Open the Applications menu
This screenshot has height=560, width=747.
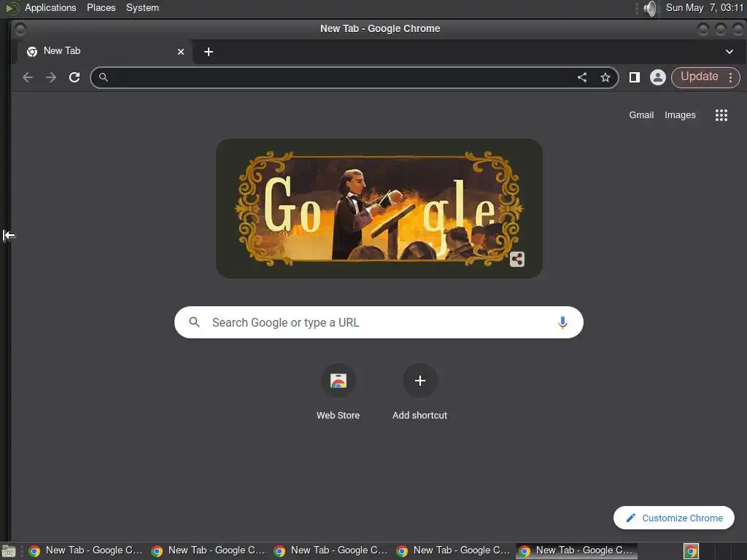point(50,7)
